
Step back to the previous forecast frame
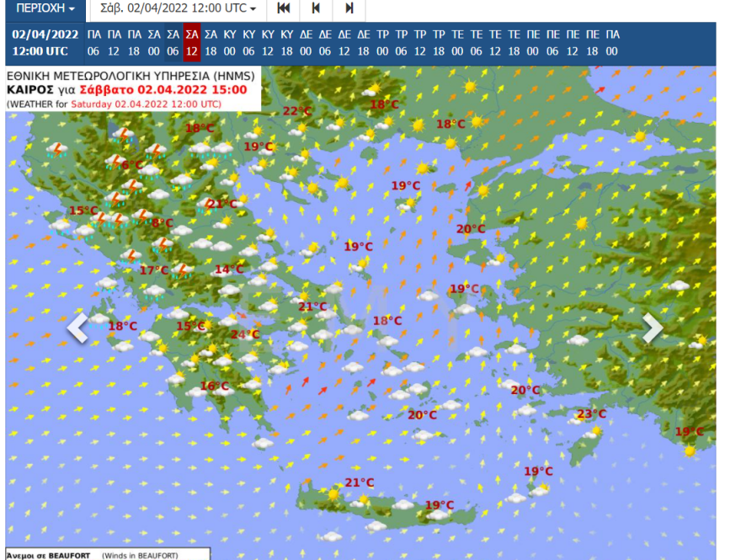pyautogui.click(x=316, y=8)
